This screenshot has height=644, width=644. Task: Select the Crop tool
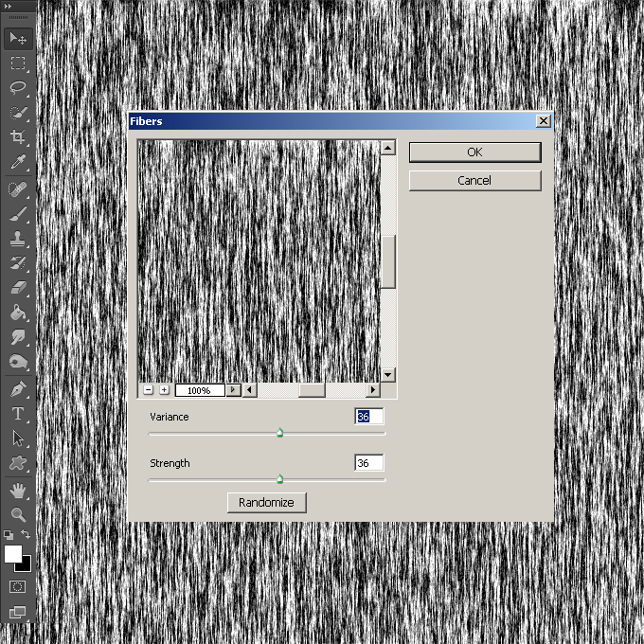(18, 136)
